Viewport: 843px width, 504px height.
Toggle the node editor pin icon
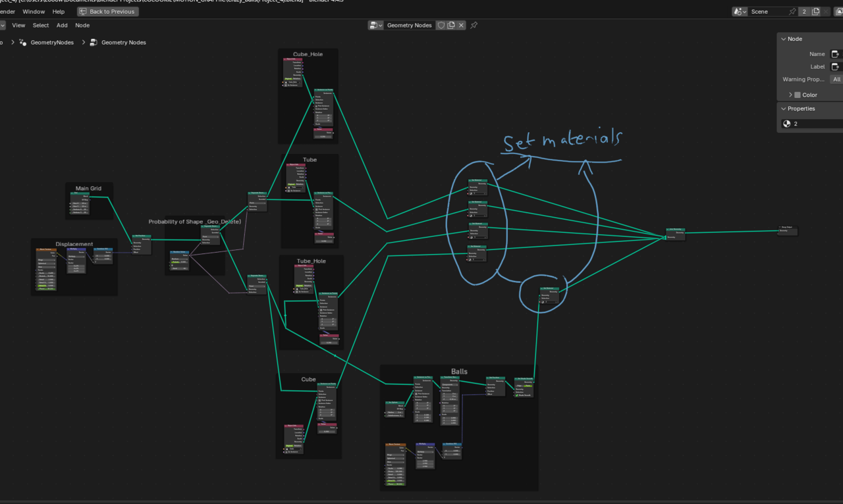(474, 25)
